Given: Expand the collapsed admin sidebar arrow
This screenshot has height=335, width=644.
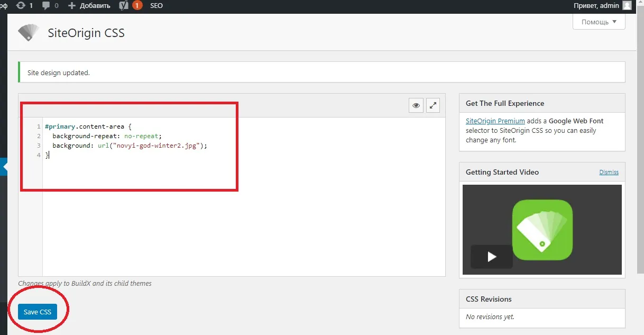Looking at the screenshot, I should [4, 167].
